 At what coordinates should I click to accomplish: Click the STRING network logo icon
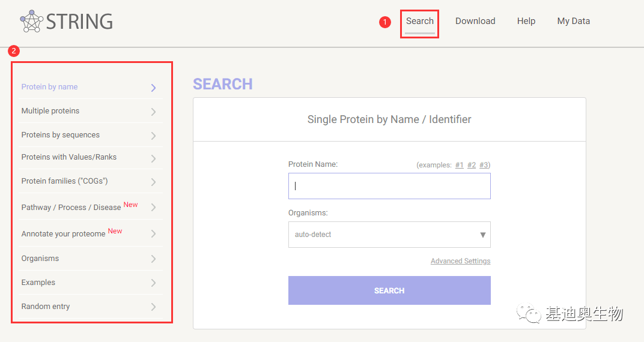[32, 21]
